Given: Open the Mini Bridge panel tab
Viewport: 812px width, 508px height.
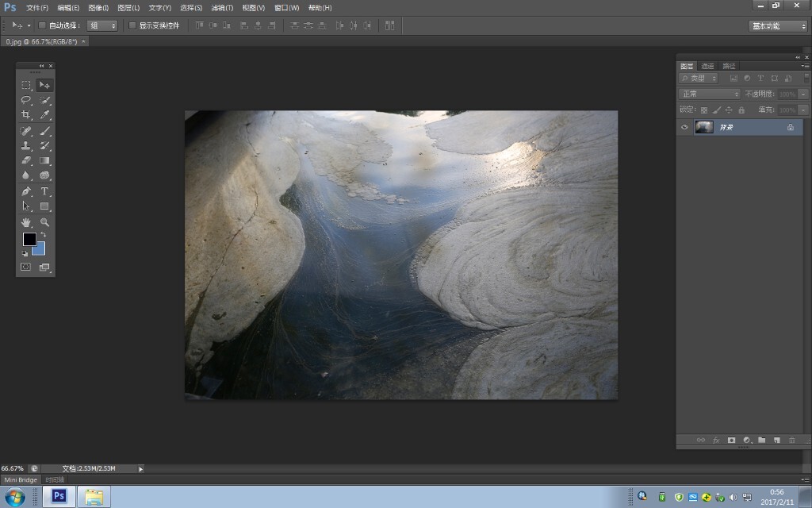Looking at the screenshot, I should [21, 480].
